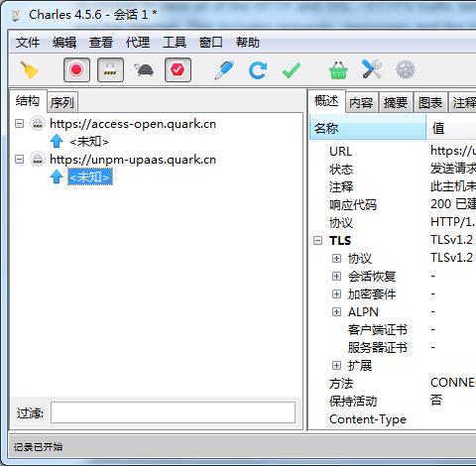The image size is (476, 466).
Task: Click upload arrow under access-open.quark.cn
Action: [57, 141]
